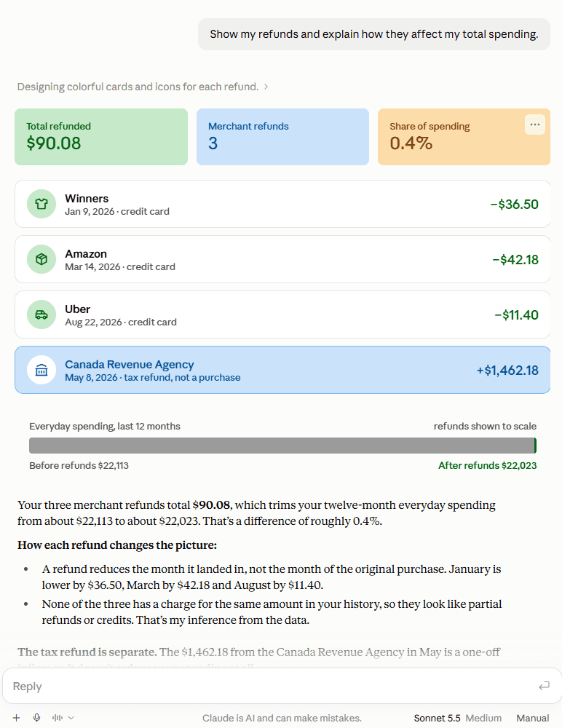Image resolution: width=562 pixels, height=728 pixels.
Task: Open the Sonnet 5.5 model selector
Action: pos(437,718)
